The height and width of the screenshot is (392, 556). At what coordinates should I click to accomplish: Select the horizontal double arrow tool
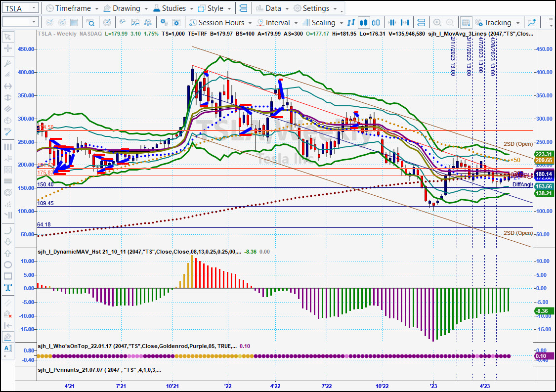7,86
